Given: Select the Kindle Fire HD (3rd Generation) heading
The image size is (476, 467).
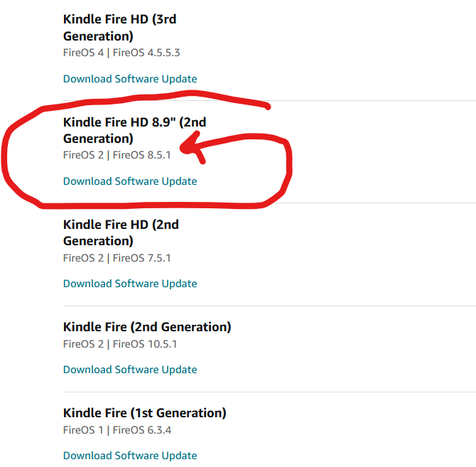Looking at the screenshot, I should pos(119,28).
